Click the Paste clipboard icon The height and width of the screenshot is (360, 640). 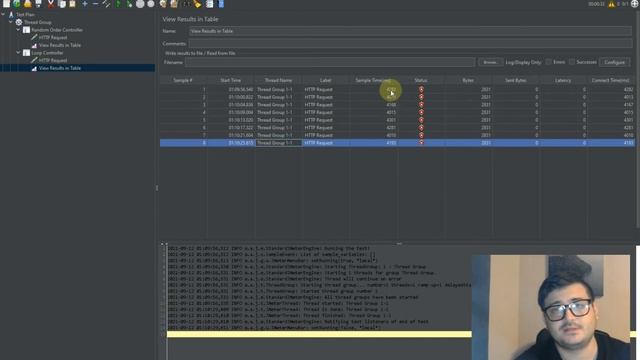[72, 4]
